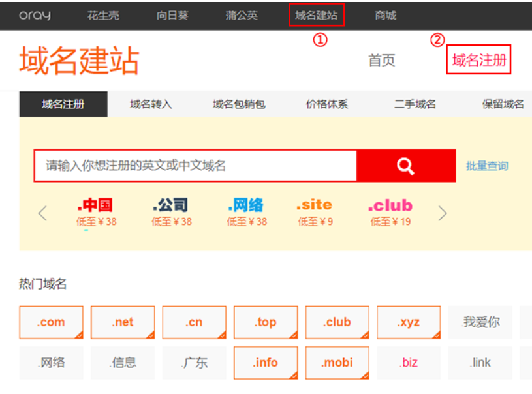Image resolution: width=532 pixels, height=394 pixels.
Task: Toggle the .net hot domain option
Action: tap(123, 322)
